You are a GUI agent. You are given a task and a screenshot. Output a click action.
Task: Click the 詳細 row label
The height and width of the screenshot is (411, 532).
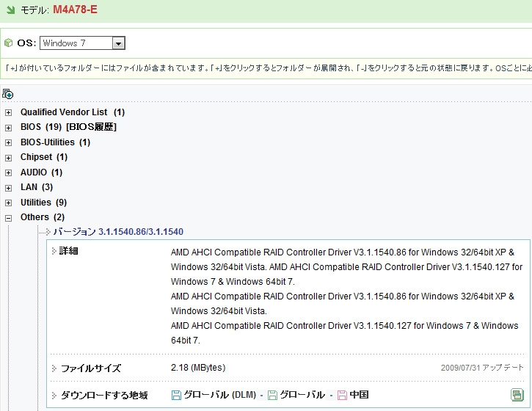(68, 251)
